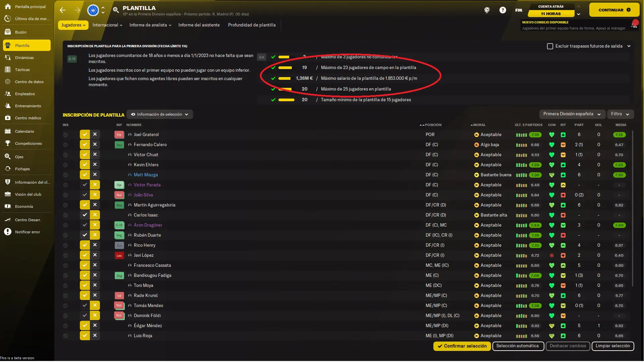
Task: Click the search magnifier icon near PLANTILLA
Action: (116, 10)
